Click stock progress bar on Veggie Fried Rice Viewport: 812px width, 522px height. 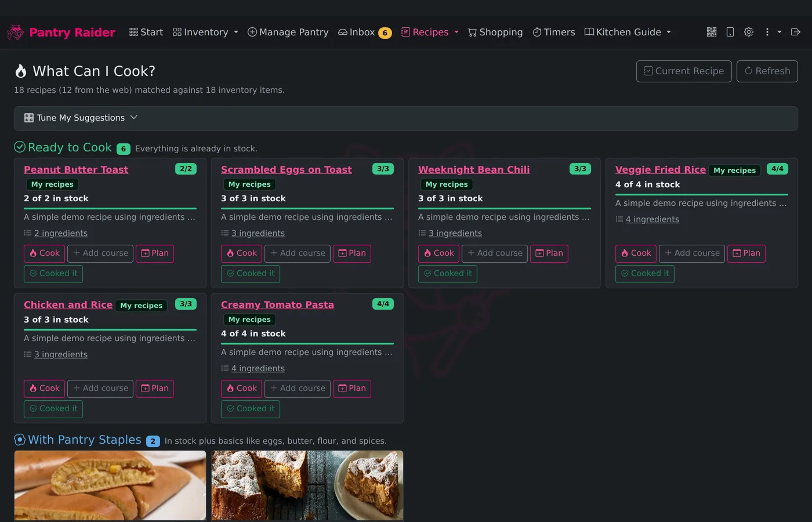click(702, 194)
